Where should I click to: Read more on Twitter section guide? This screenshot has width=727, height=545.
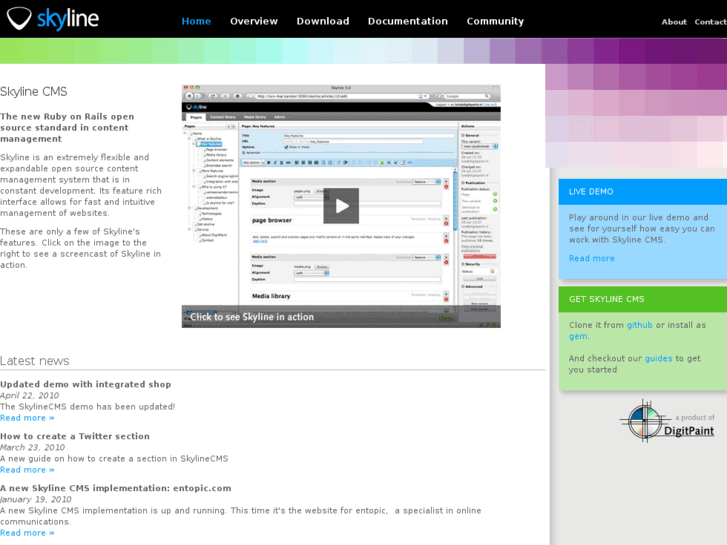pyautogui.click(x=27, y=470)
